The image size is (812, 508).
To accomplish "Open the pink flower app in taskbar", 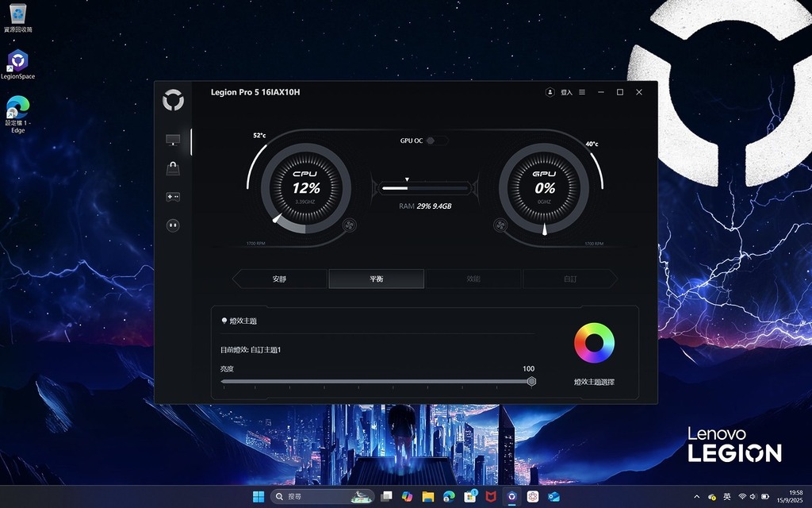I will coord(533,497).
